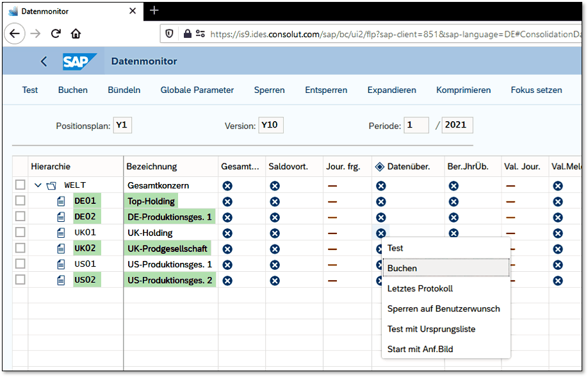This screenshot has width=588, height=377.
Task: Pick Sperren auf Benutzerwunsch menu entry
Action: click(443, 309)
